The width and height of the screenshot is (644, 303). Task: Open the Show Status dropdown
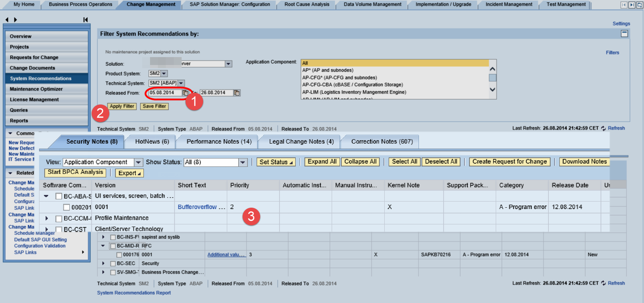[x=243, y=162]
